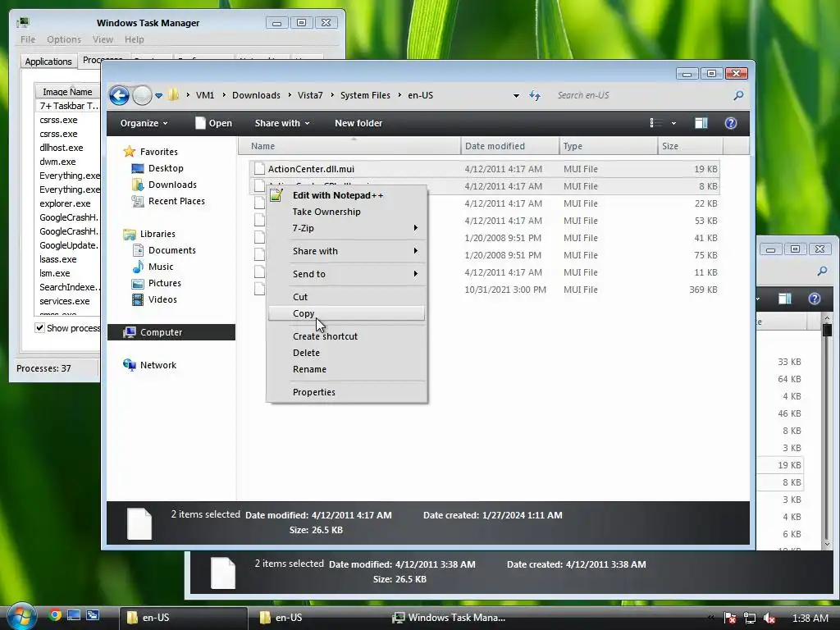Show hidden tray icons chevron
Screen dimensions: 840x630
pos(711,618)
